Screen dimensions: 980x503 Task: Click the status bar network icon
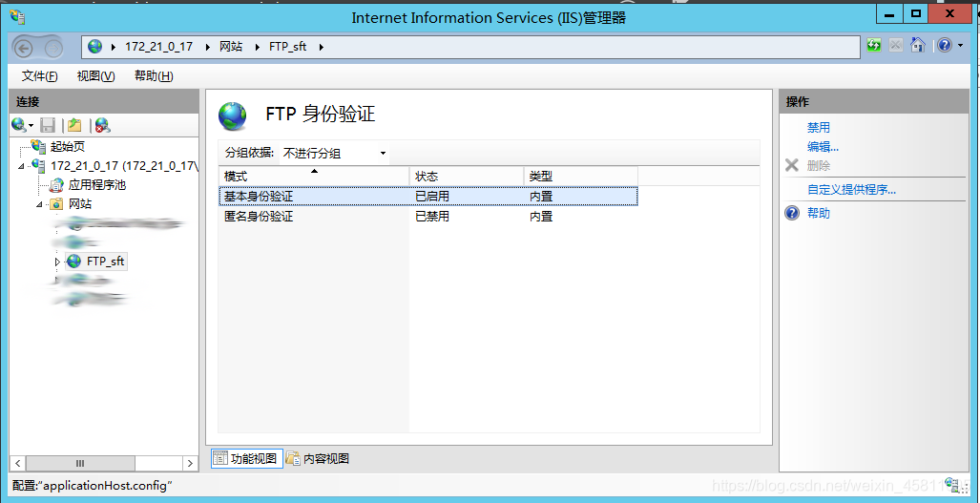[x=952, y=484]
